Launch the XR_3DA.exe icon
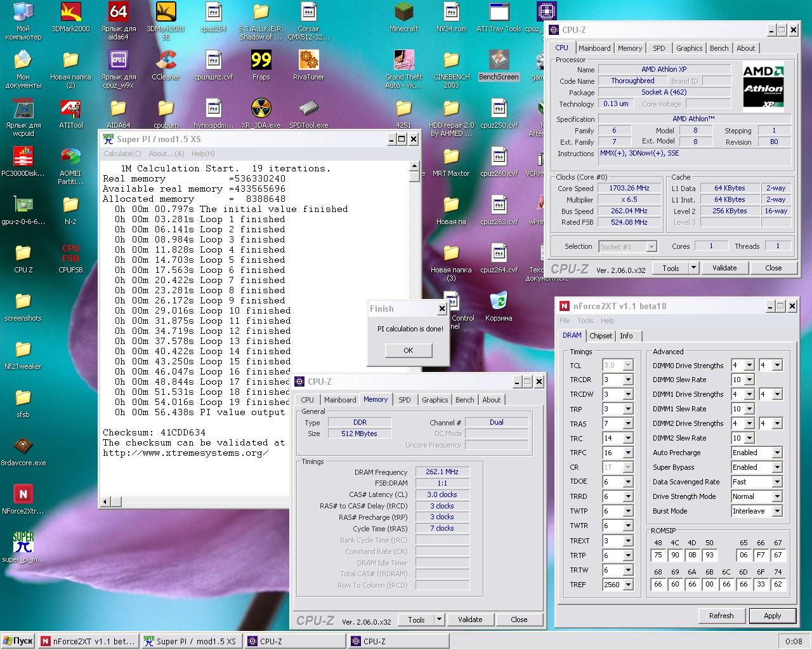The height and width of the screenshot is (650, 812). coord(261,114)
